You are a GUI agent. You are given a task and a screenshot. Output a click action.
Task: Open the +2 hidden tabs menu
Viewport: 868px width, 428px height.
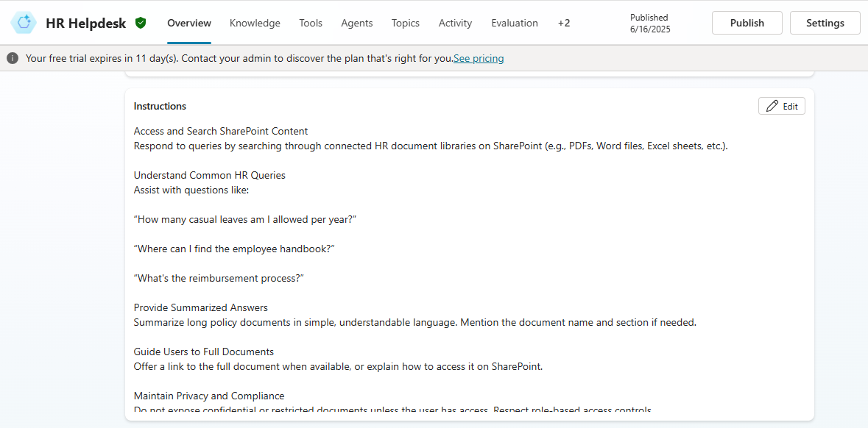(x=564, y=23)
